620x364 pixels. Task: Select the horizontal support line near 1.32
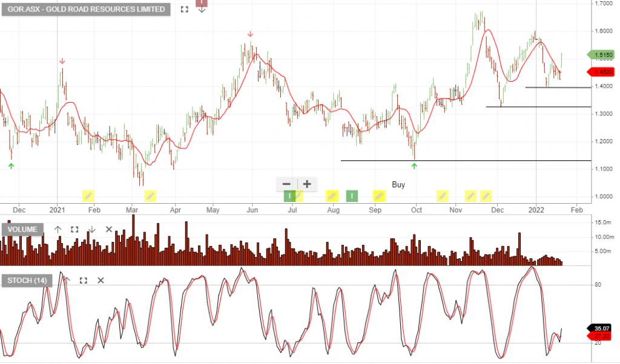538,106
